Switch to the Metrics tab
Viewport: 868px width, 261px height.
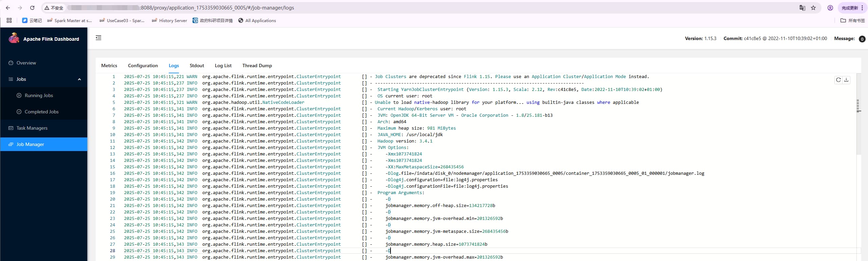[109, 66]
